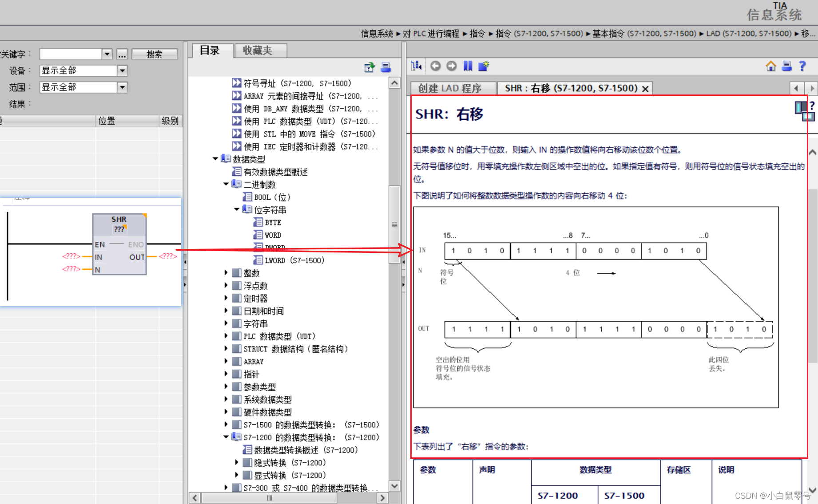The height and width of the screenshot is (504, 818).
Task: Expand the 整数 tree node
Action: click(226, 272)
